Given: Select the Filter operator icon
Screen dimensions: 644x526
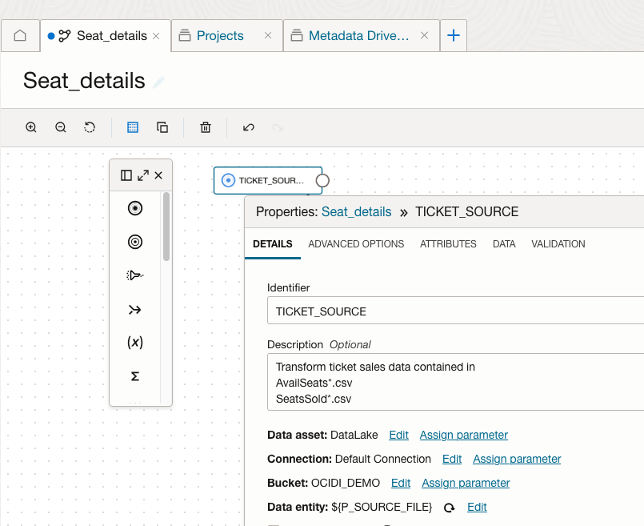Looking at the screenshot, I should point(135,275).
